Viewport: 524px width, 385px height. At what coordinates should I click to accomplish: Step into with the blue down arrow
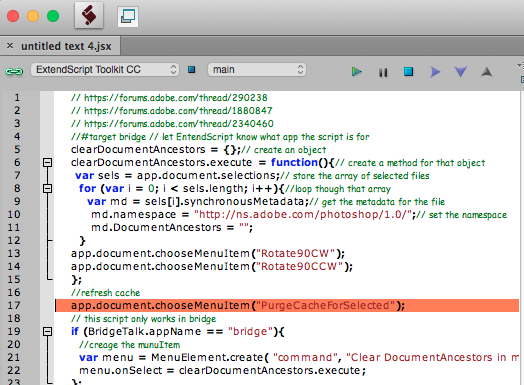coord(461,72)
